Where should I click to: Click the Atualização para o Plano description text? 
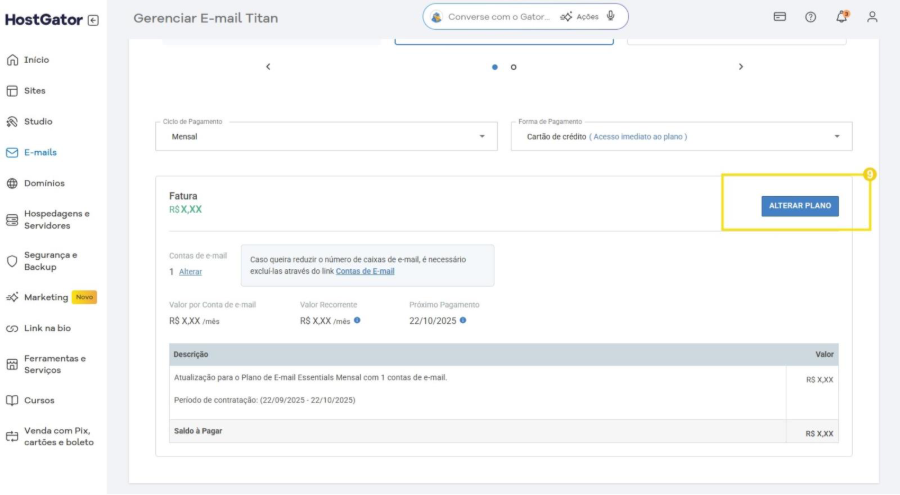[x=311, y=377]
